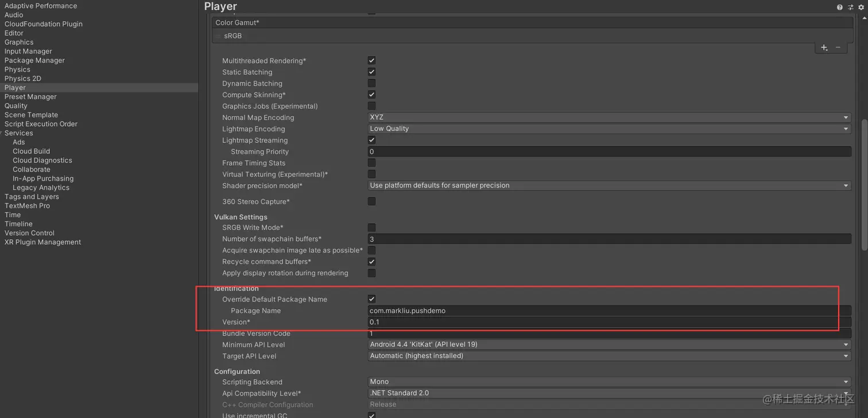This screenshot has height=418, width=868.
Task: Select Timeline settings category
Action: (x=18, y=224)
